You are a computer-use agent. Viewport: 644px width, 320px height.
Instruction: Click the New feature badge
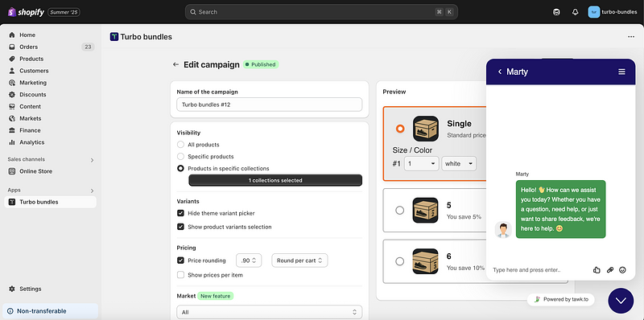(x=215, y=296)
